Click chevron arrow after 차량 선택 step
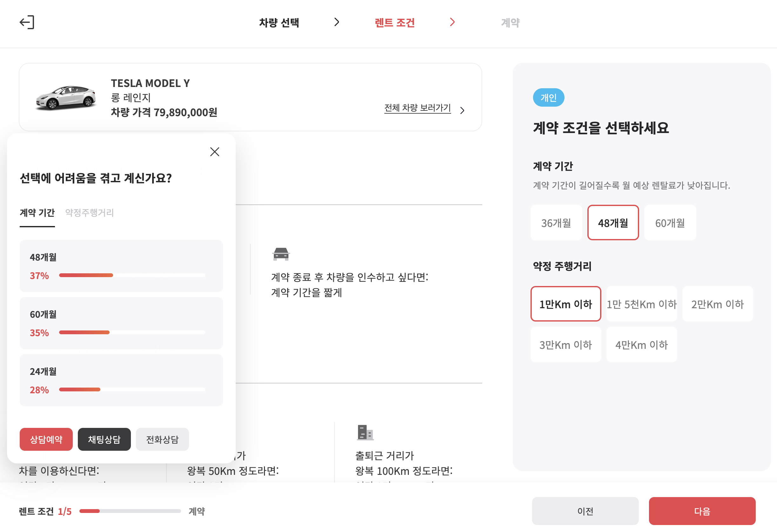 pyautogui.click(x=337, y=22)
